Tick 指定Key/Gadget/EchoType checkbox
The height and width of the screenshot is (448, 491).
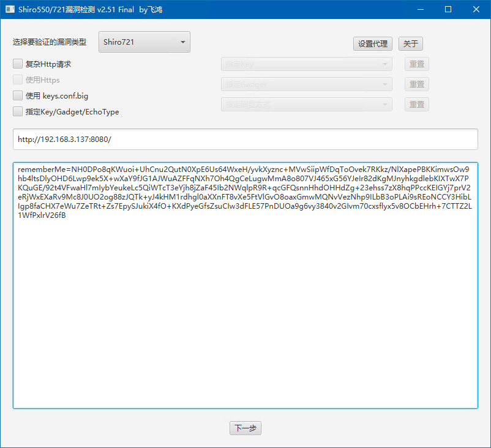coord(18,111)
